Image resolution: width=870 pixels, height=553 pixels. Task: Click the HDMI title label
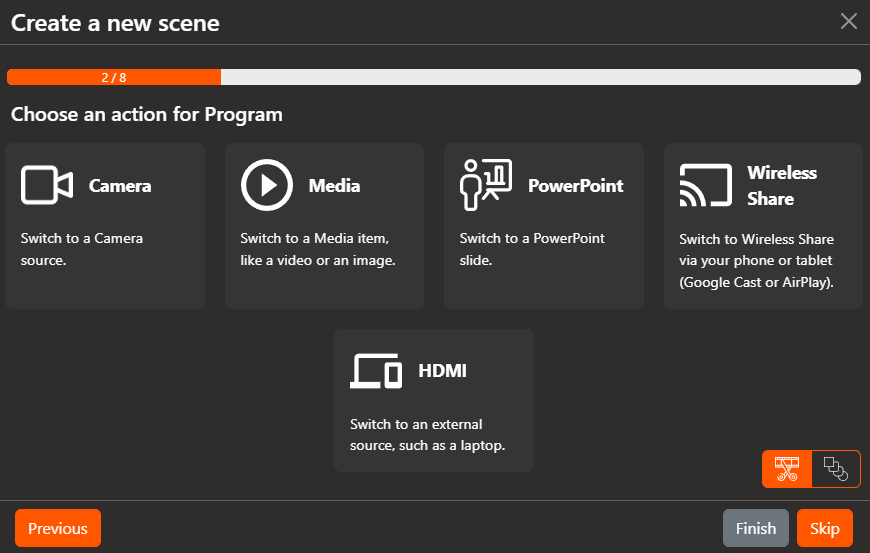pos(442,371)
